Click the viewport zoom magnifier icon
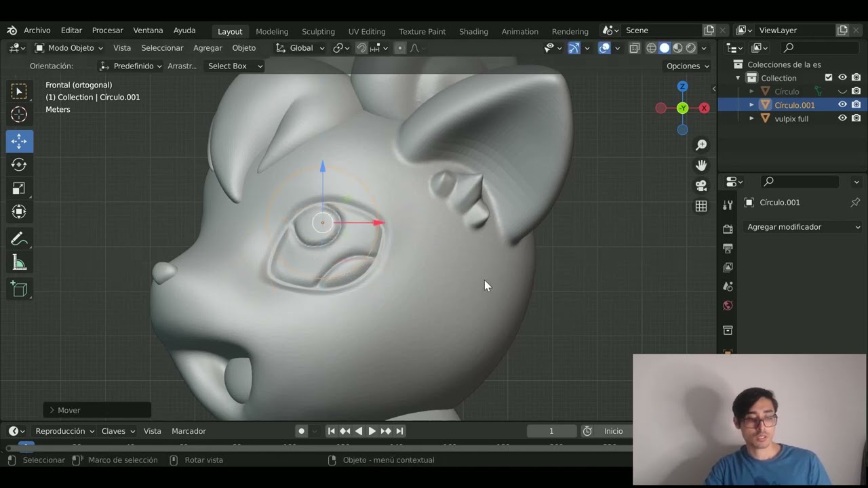 point(701,145)
